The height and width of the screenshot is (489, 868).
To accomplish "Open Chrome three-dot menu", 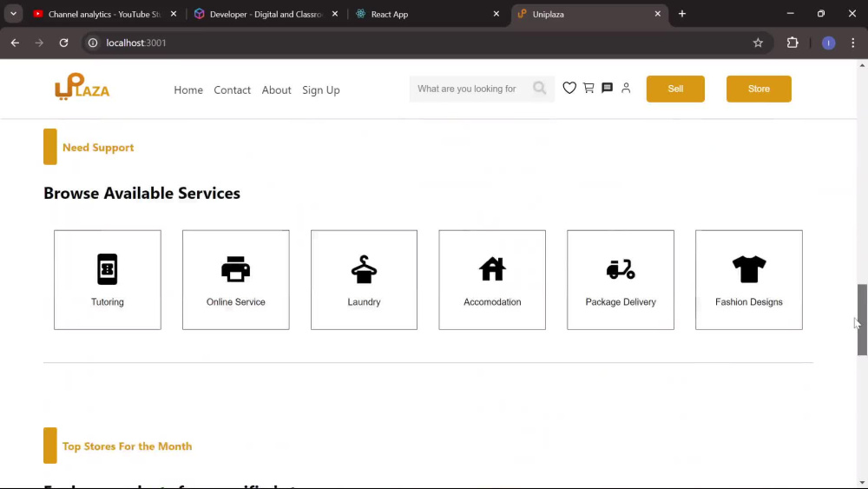I will 853,43.
